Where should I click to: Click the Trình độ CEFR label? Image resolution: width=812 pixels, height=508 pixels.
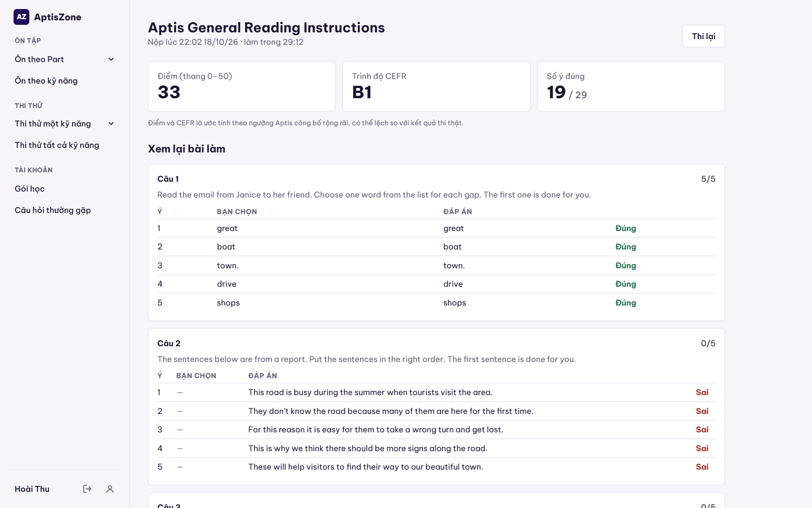[x=379, y=76]
